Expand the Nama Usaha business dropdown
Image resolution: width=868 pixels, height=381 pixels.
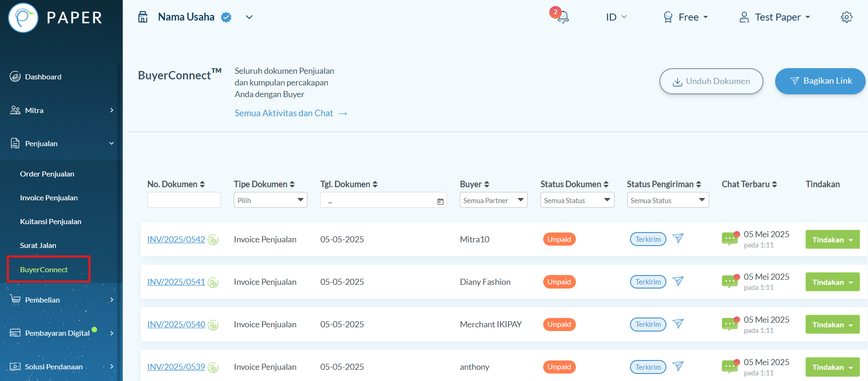click(249, 17)
